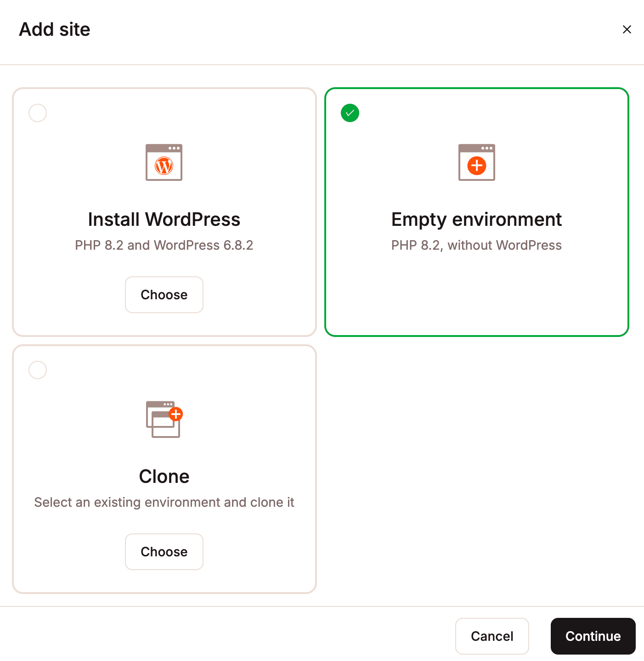The width and height of the screenshot is (644, 661).
Task: Click the WordPress browser window icon
Action: [164, 162]
